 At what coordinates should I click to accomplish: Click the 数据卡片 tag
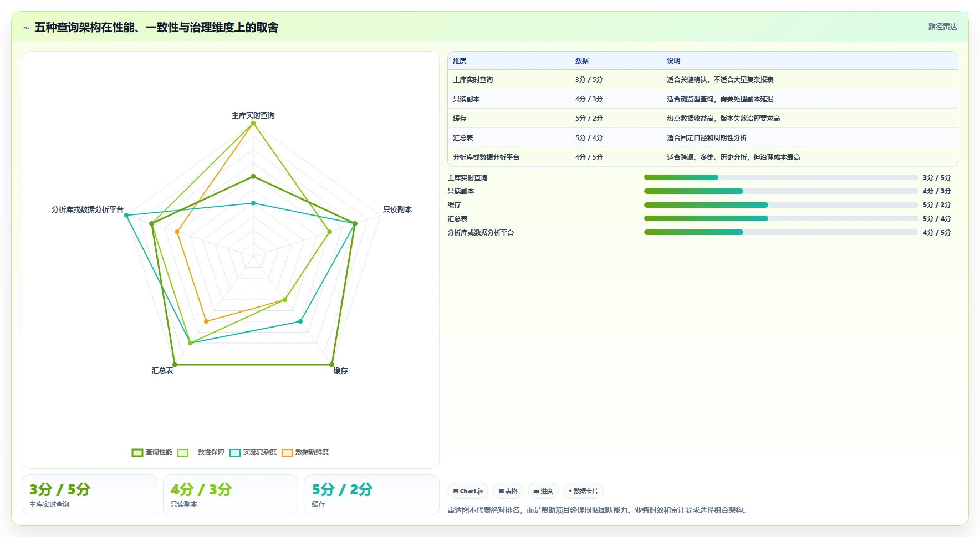coord(583,491)
